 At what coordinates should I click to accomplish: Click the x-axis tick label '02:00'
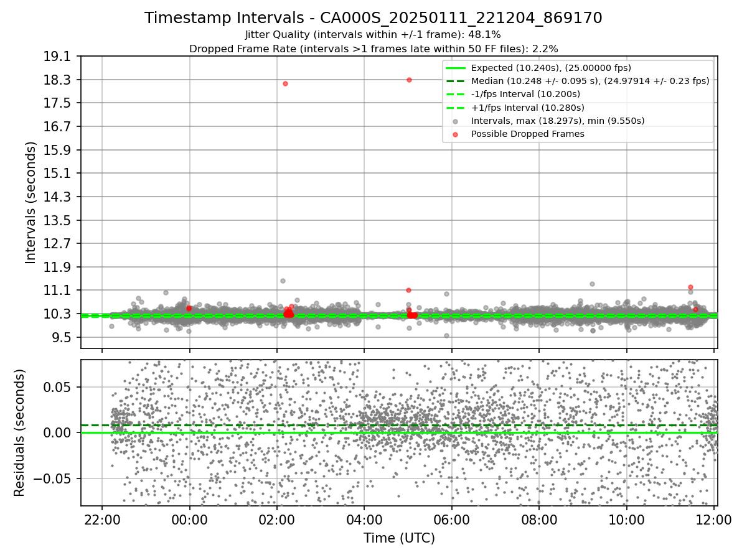tap(277, 520)
